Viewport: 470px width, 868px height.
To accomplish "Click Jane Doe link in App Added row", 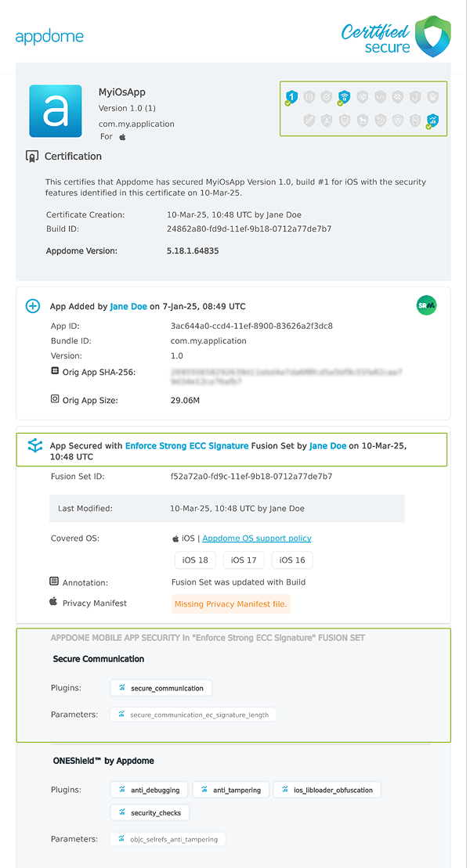I will tap(128, 307).
